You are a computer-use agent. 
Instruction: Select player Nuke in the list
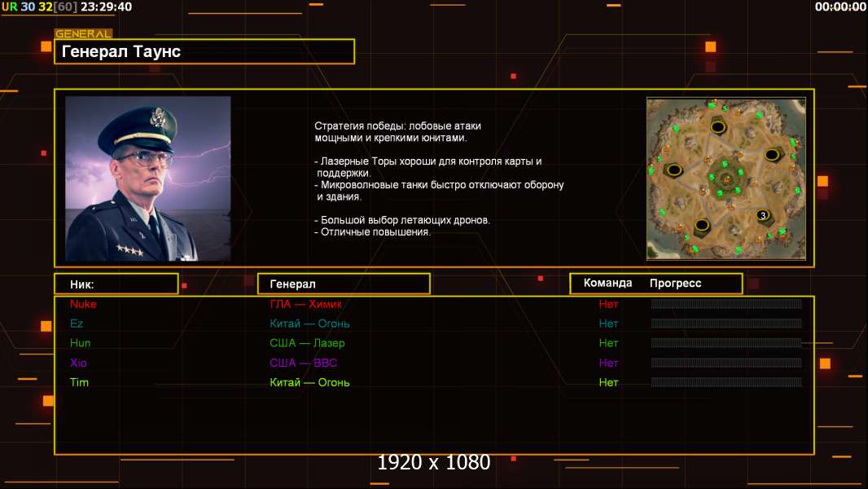coord(83,304)
